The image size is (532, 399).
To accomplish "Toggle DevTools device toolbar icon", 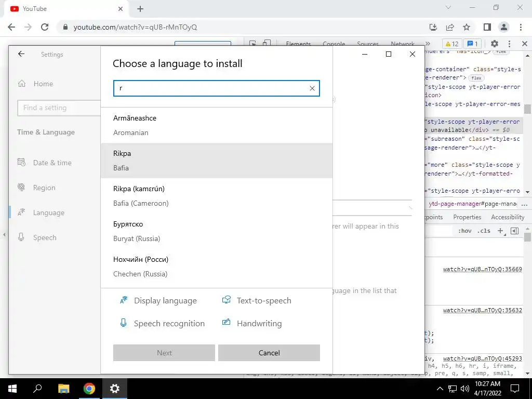I will pyautogui.click(x=267, y=44).
